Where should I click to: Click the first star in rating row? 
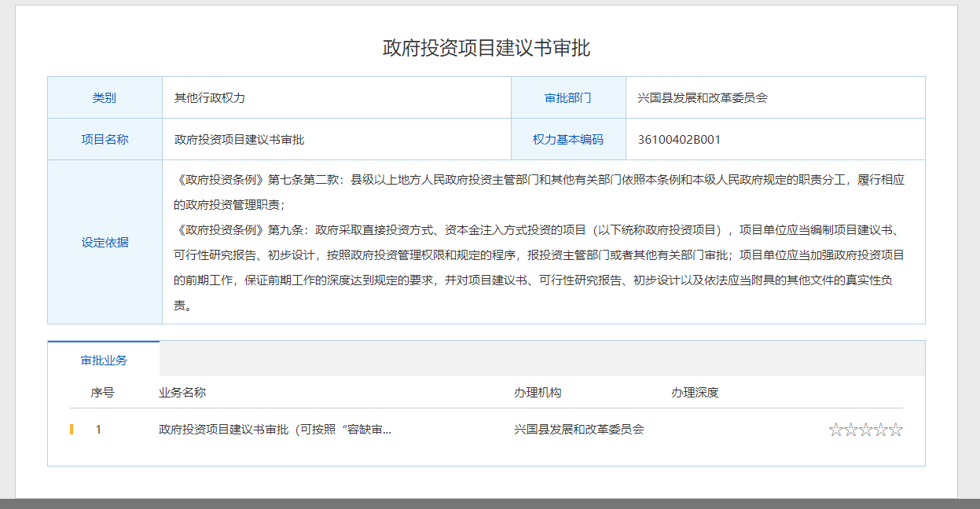point(835,430)
